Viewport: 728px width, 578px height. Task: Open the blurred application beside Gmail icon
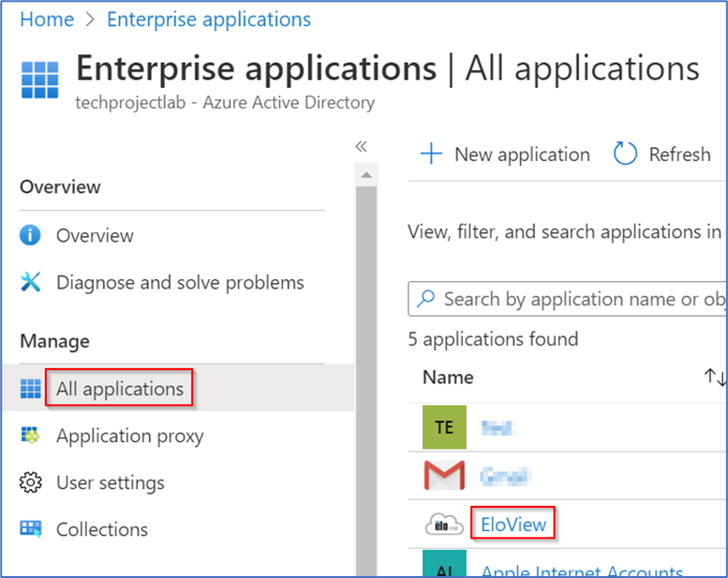pyautogui.click(x=506, y=476)
